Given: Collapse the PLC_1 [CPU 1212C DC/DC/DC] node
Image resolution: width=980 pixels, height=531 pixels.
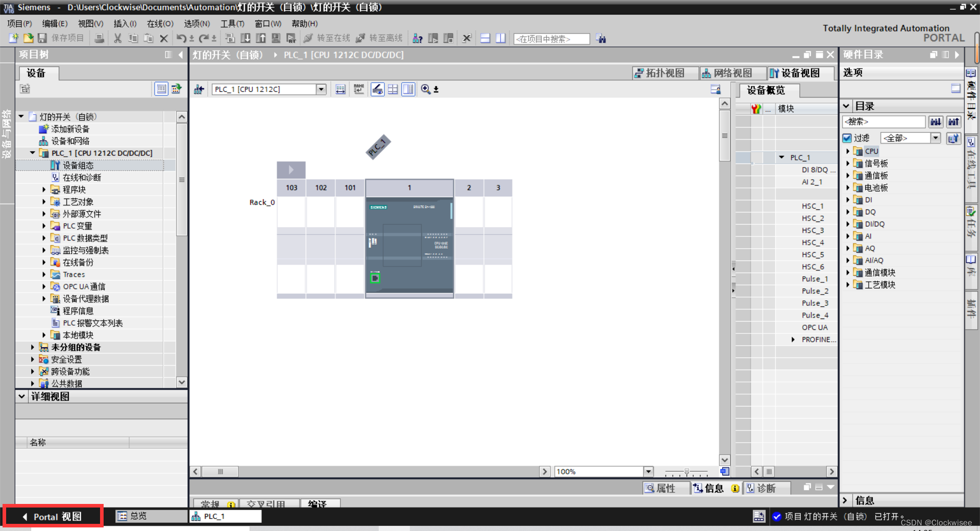Looking at the screenshot, I should pyautogui.click(x=32, y=153).
